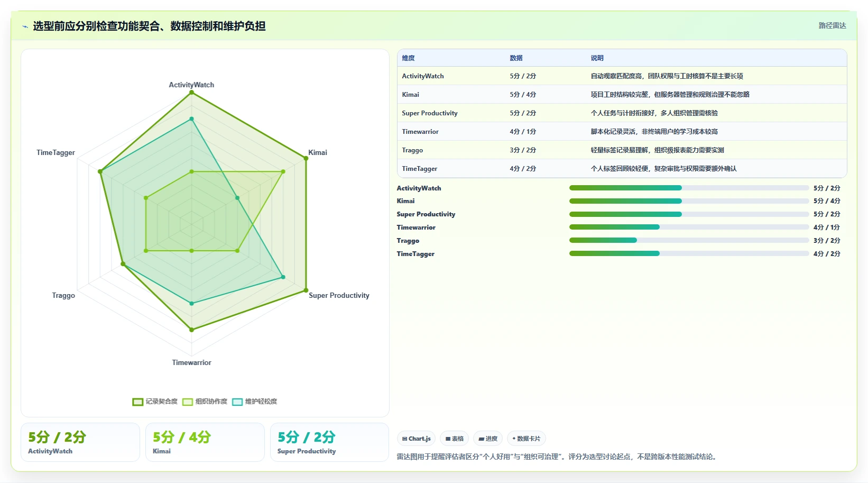The width and height of the screenshot is (868, 483).
Task: Click the Chart.js chip
Action: [416, 439]
